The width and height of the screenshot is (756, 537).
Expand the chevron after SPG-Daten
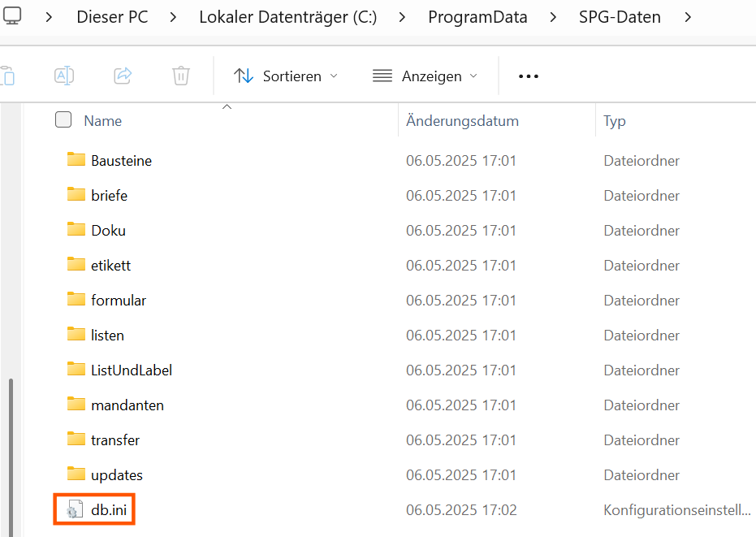pos(688,17)
